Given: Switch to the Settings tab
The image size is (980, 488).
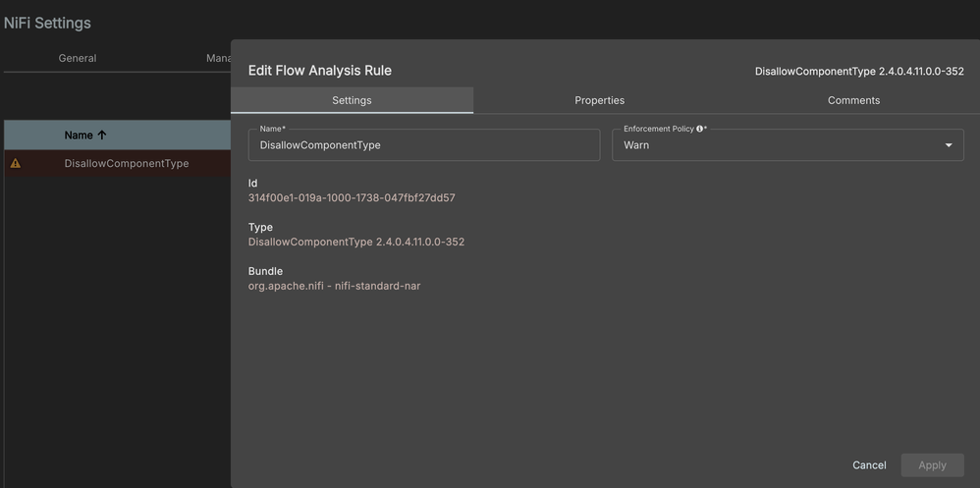Looking at the screenshot, I should 352,100.
